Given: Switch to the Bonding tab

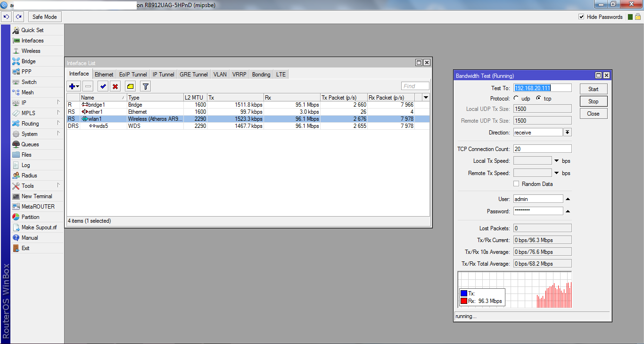Looking at the screenshot, I should pos(261,75).
